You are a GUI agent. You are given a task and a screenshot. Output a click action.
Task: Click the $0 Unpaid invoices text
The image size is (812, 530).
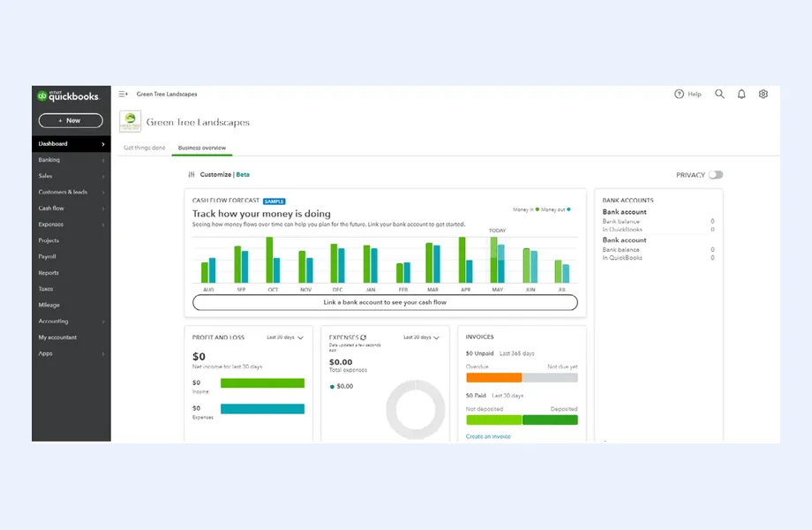pyautogui.click(x=479, y=353)
